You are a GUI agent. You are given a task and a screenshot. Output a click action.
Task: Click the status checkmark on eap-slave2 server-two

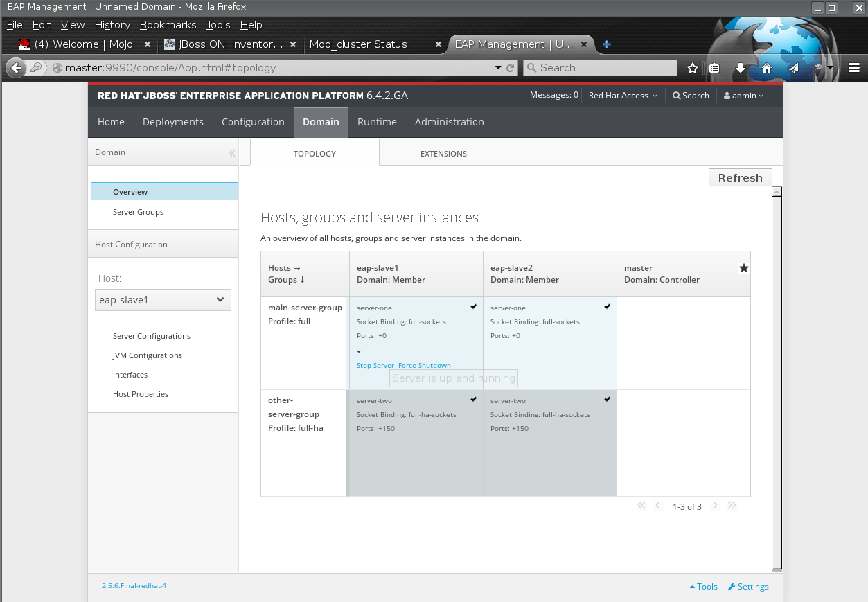pyautogui.click(x=608, y=399)
